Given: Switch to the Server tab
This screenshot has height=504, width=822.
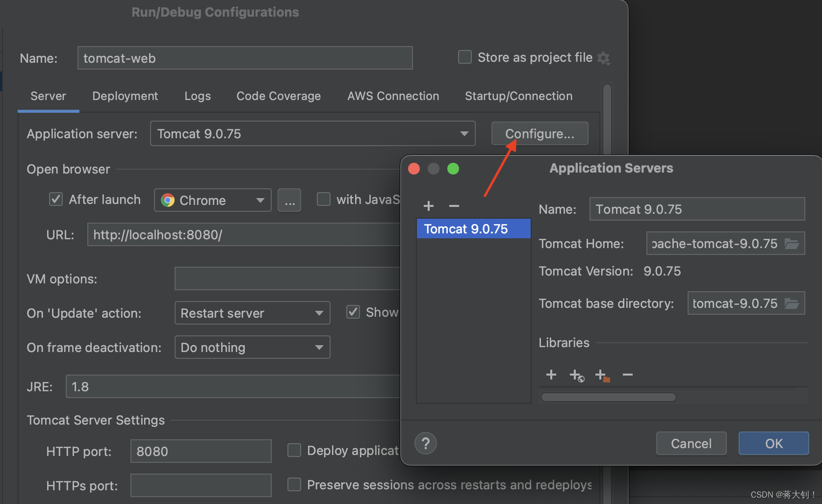Looking at the screenshot, I should pos(48,96).
